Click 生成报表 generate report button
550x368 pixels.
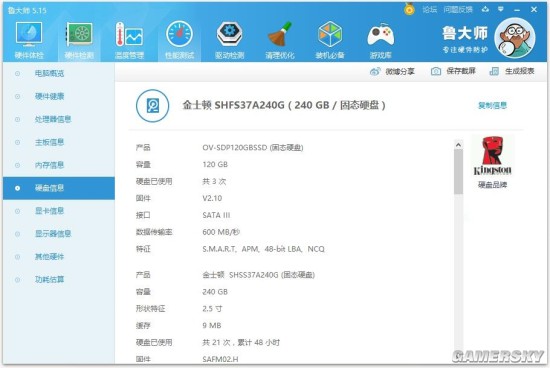click(512, 71)
